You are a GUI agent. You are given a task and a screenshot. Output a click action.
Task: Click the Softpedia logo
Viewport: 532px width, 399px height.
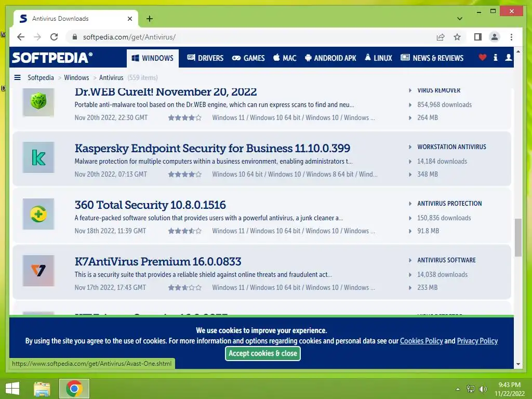[x=52, y=58]
